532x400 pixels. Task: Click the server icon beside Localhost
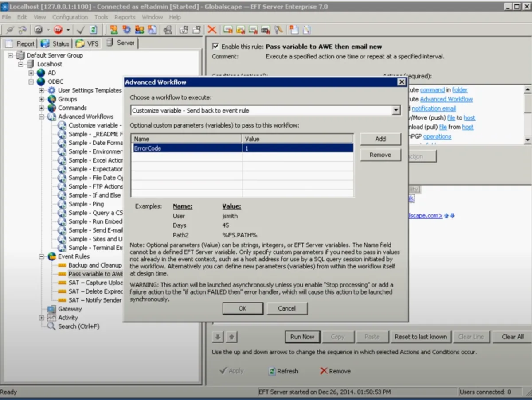[31, 64]
